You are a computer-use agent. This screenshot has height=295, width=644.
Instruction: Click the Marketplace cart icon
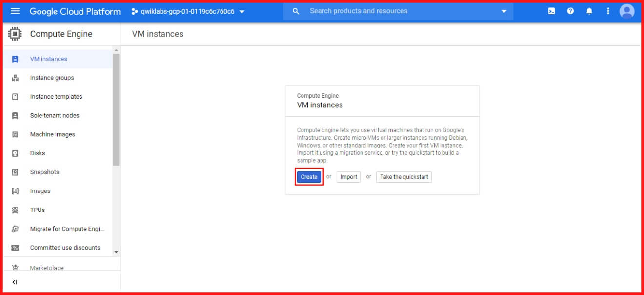(15, 268)
